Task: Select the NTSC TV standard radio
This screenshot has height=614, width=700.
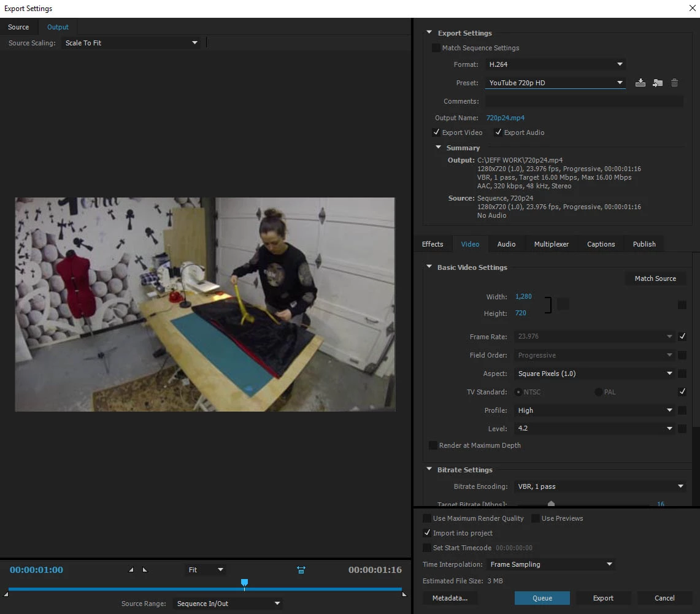Action: [x=518, y=392]
